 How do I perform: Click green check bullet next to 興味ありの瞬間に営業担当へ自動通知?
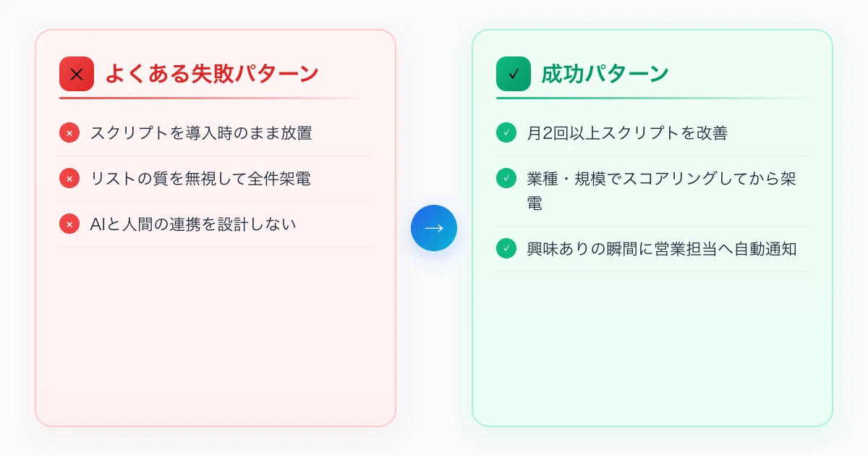click(x=506, y=248)
